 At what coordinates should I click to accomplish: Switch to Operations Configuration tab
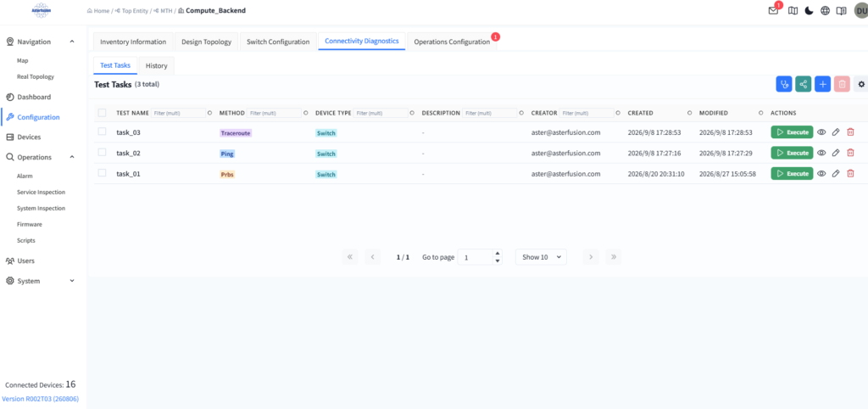(452, 42)
